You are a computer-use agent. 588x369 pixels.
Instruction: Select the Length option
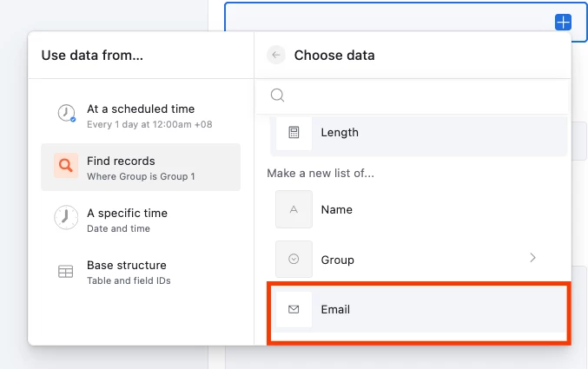pyautogui.click(x=419, y=135)
